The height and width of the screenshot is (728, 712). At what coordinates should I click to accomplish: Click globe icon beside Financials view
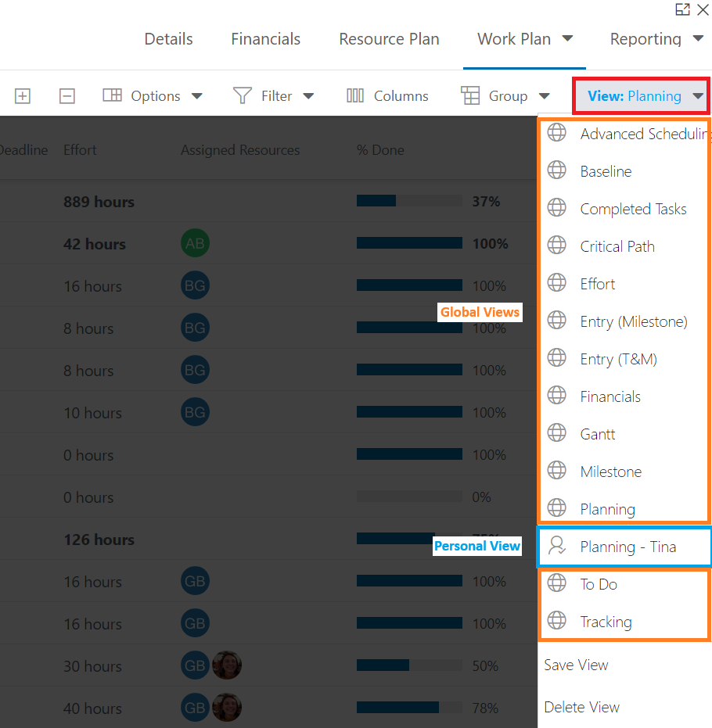[556, 395]
